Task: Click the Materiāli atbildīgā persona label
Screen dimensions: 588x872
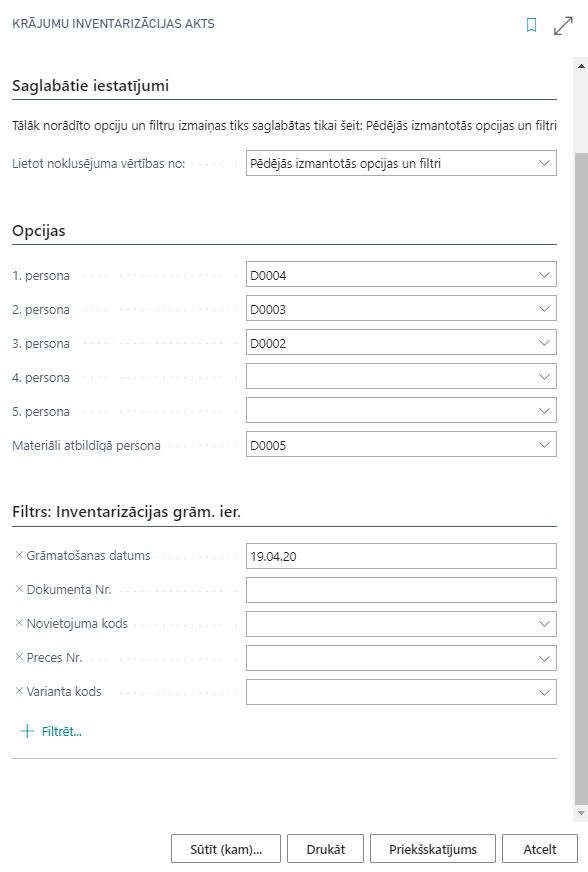Action: coord(86,445)
